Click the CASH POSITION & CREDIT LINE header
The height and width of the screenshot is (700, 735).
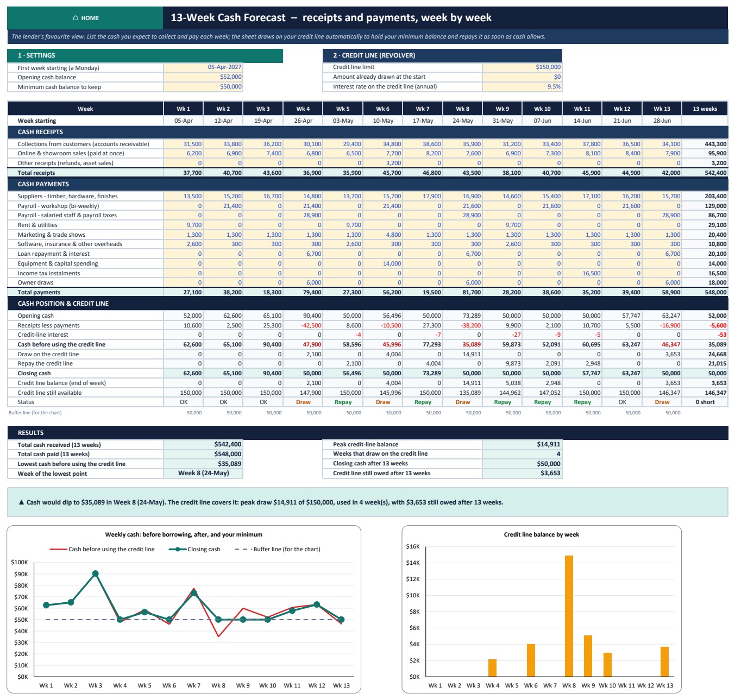coord(368,304)
